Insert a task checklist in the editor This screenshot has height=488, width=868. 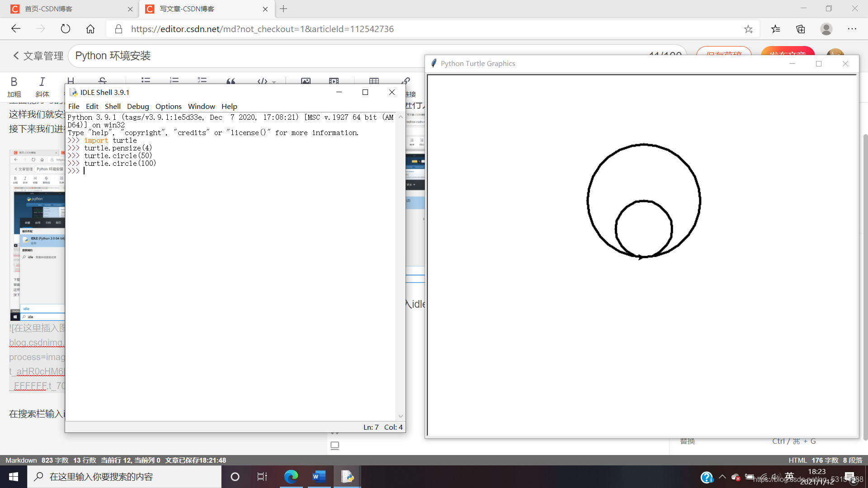click(202, 80)
